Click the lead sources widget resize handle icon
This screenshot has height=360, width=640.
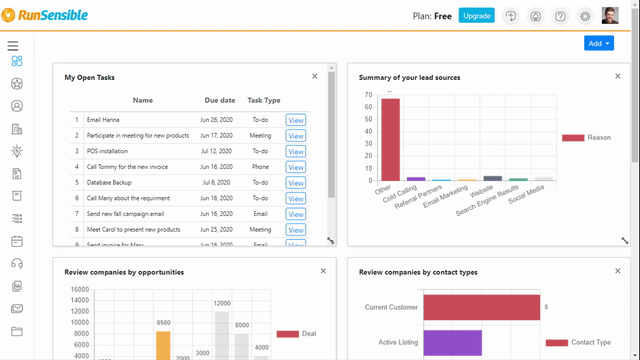[x=625, y=241]
